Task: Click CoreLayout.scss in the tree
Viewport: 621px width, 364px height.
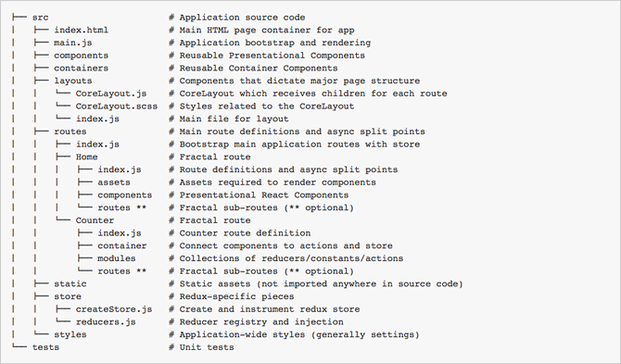Action: point(117,106)
